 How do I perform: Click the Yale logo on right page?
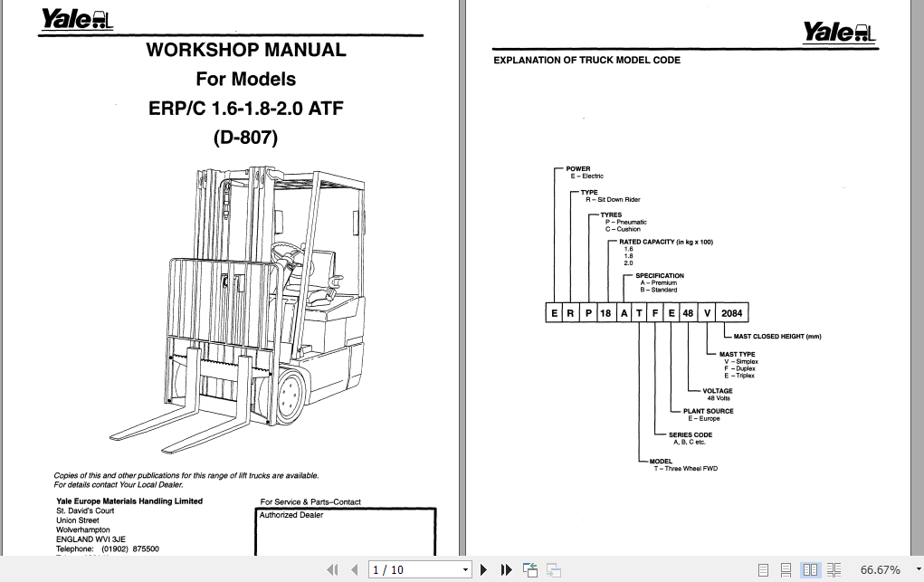pyautogui.click(x=839, y=33)
